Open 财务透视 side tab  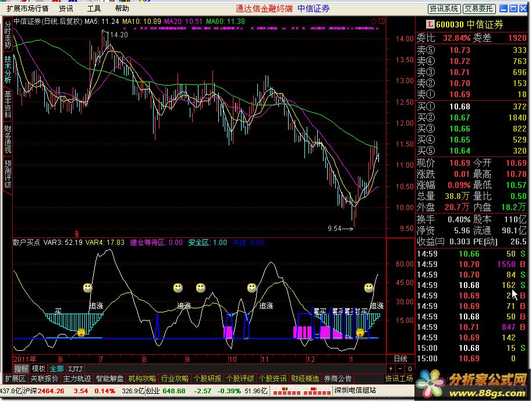(8, 140)
